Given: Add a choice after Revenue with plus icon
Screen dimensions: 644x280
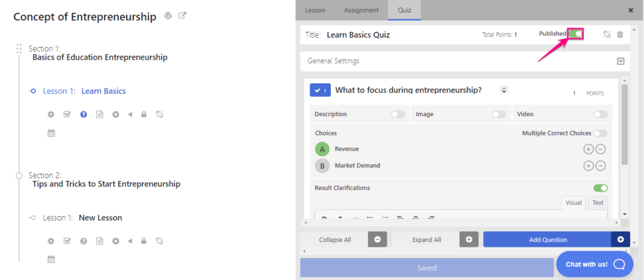Looking at the screenshot, I should [589, 149].
